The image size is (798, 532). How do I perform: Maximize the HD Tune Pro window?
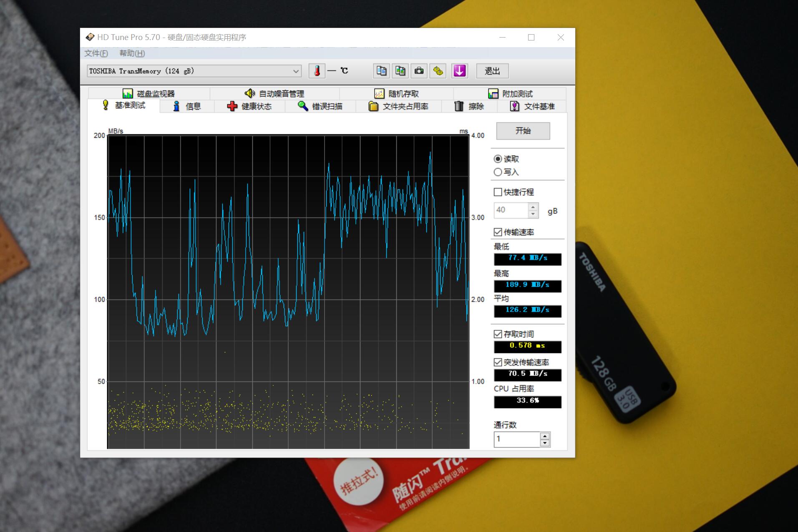[x=531, y=38]
